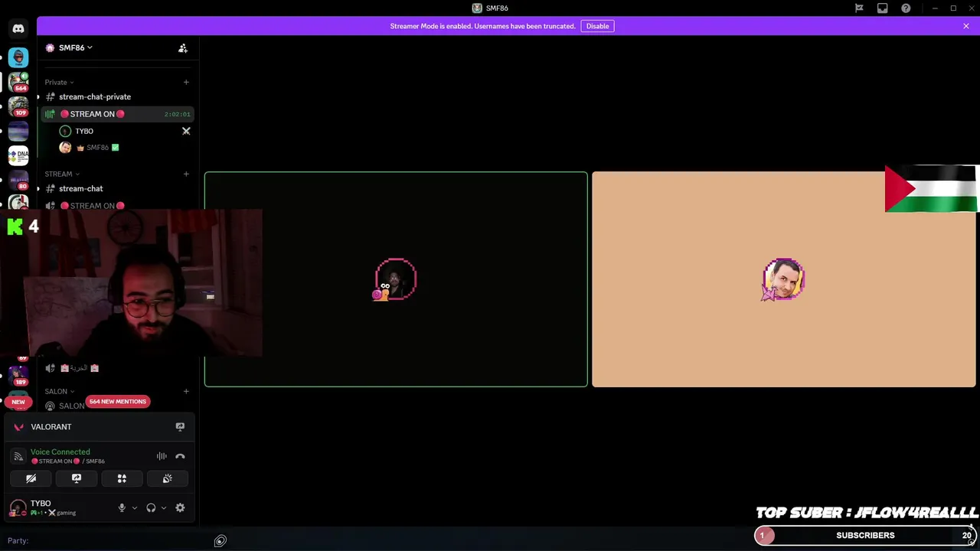Click the 2:02:01 voice timer text
980x551 pixels.
(x=177, y=114)
